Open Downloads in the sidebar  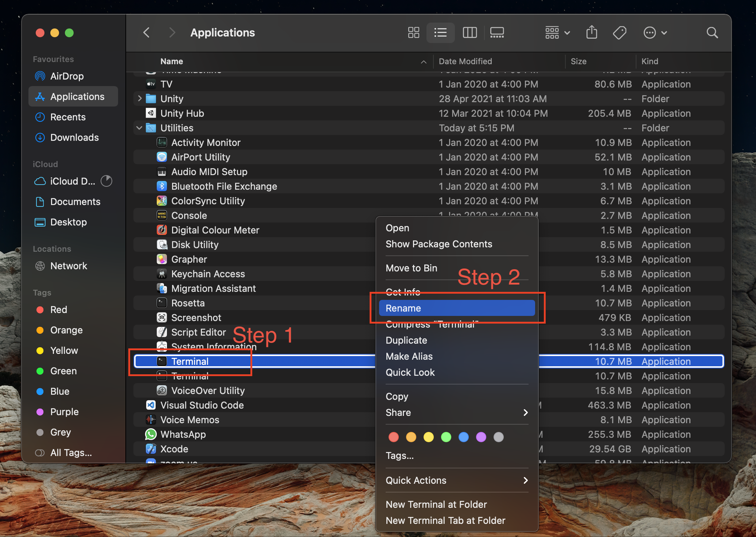pyautogui.click(x=74, y=138)
